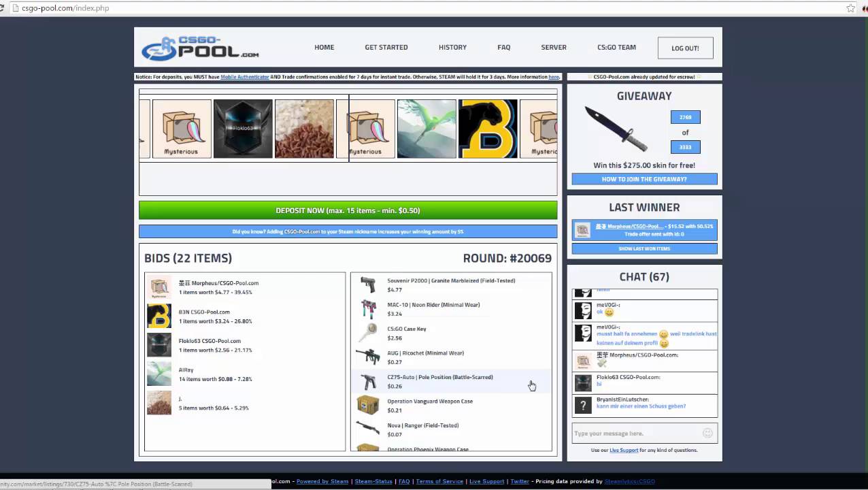This screenshot has width=868, height=490.
Task: Click 'Souvenir P2000 | Granite Marbleized' text
Action: (x=451, y=280)
